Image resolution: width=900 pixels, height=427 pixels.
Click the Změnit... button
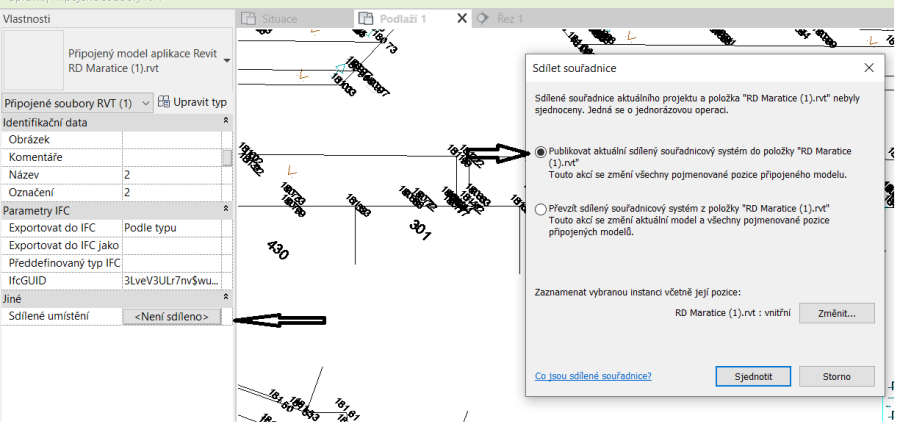(x=836, y=313)
